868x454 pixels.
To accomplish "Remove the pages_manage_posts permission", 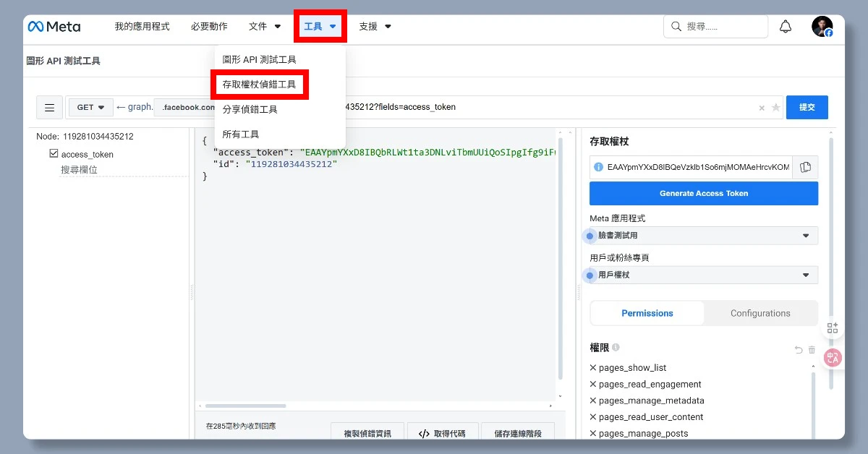I will click(593, 434).
